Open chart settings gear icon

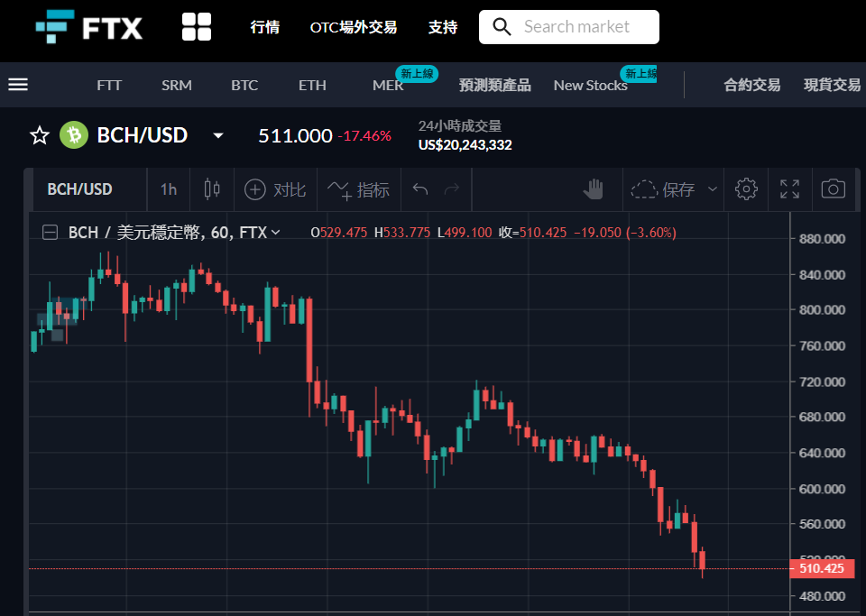click(x=746, y=189)
